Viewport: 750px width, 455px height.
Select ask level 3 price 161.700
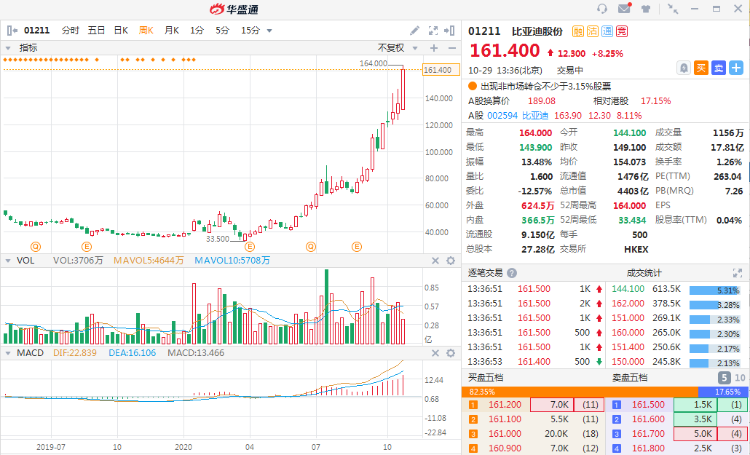(x=648, y=434)
